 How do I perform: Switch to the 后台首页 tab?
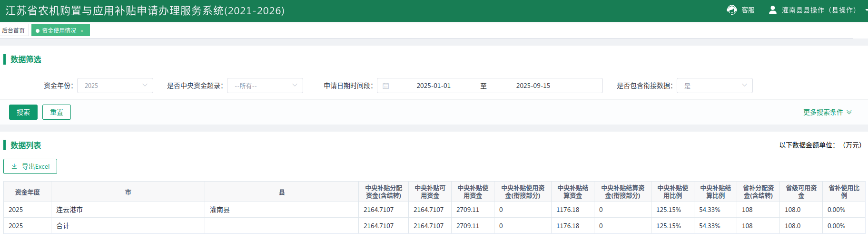(x=14, y=30)
